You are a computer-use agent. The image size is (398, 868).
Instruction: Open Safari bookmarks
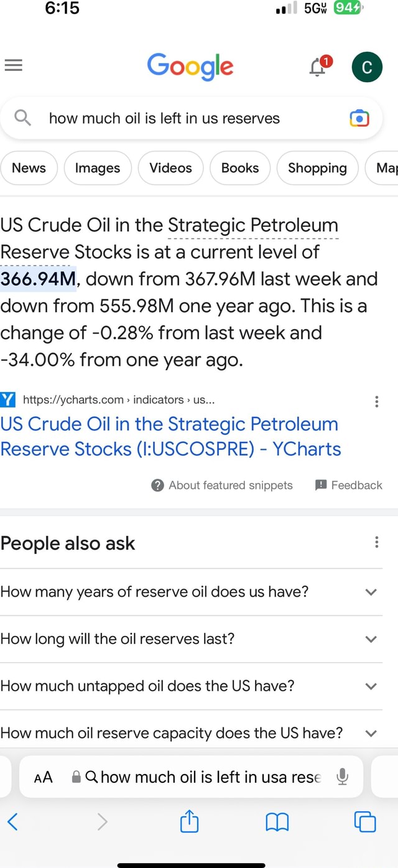point(277,821)
